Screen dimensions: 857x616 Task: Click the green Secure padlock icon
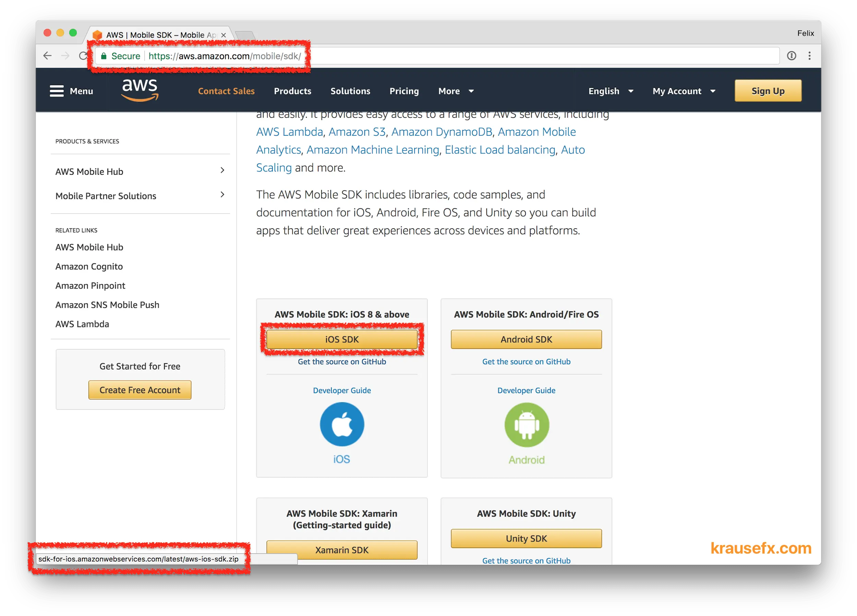(x=104, y=56)
